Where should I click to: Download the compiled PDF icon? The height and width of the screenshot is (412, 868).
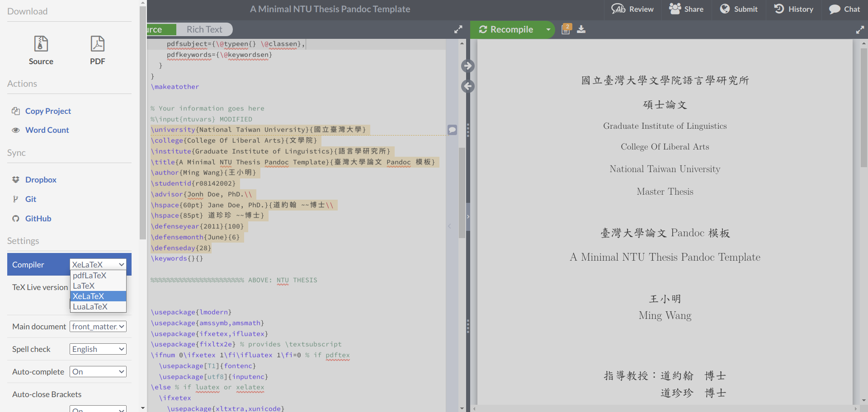581,29
